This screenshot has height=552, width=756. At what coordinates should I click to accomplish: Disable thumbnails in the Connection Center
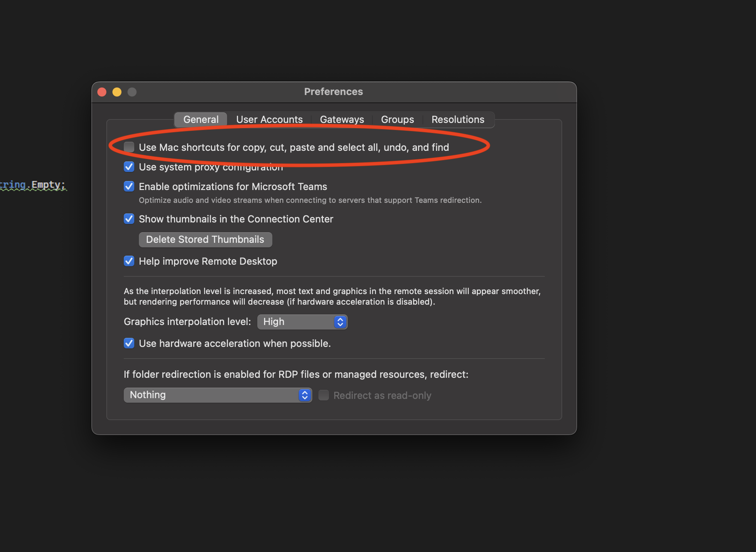129,219
